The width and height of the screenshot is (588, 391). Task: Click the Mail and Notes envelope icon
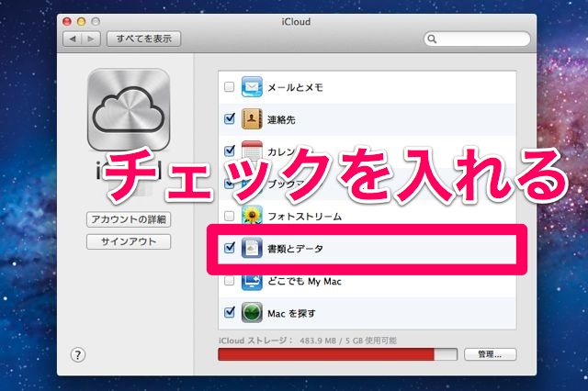(252, 87)
